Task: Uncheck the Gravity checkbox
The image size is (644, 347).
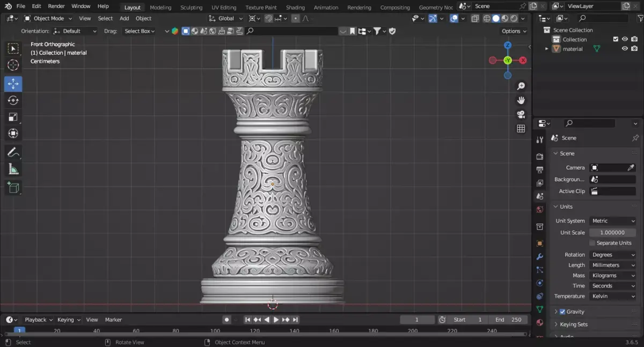Action: [562, 312]
